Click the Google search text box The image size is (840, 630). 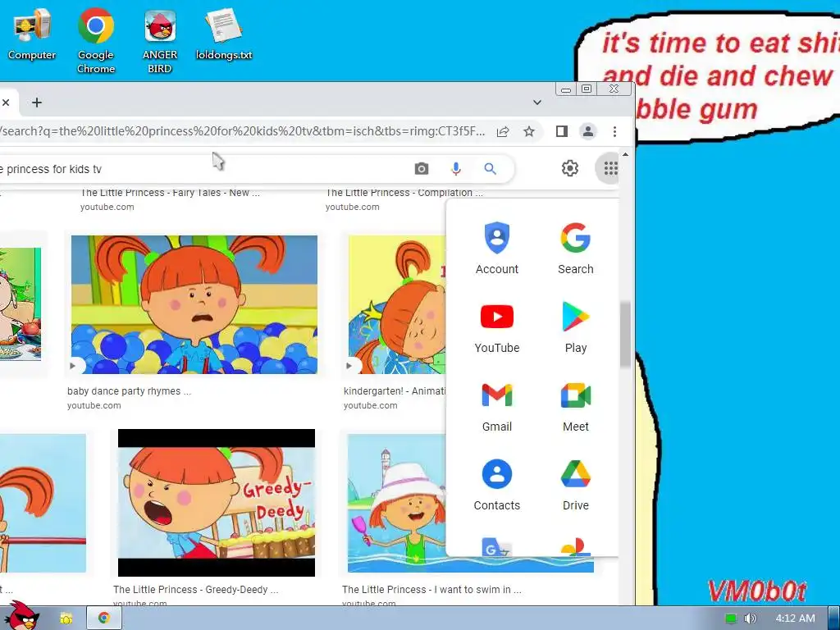click(203, 169)
